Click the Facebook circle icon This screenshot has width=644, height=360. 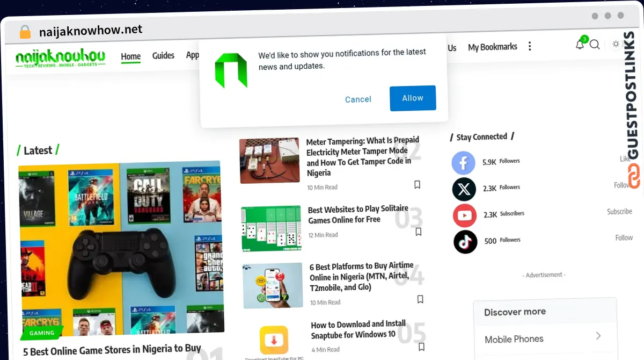(x=464, y=163)
